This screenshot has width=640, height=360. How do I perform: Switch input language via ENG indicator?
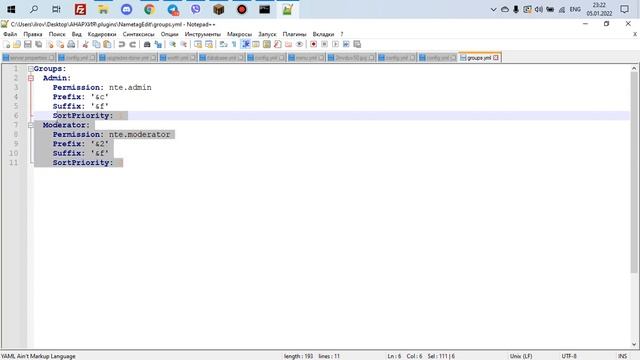(x=575, y=9)
